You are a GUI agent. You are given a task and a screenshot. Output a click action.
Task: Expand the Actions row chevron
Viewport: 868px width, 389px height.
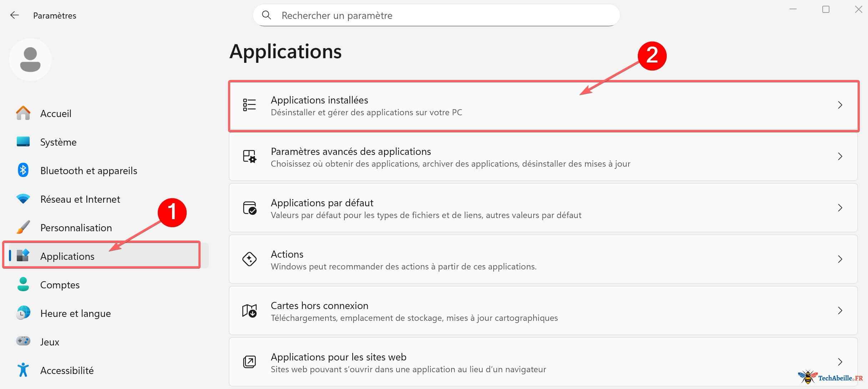tap(840, 259)
